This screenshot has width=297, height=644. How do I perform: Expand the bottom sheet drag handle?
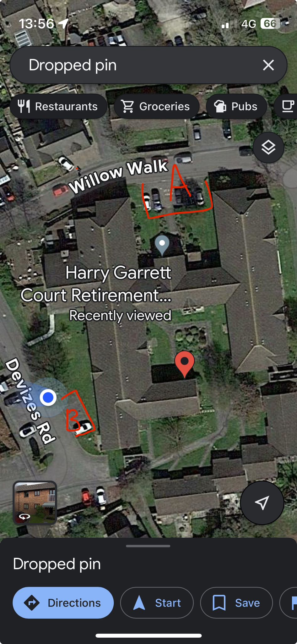click(148, 546)
